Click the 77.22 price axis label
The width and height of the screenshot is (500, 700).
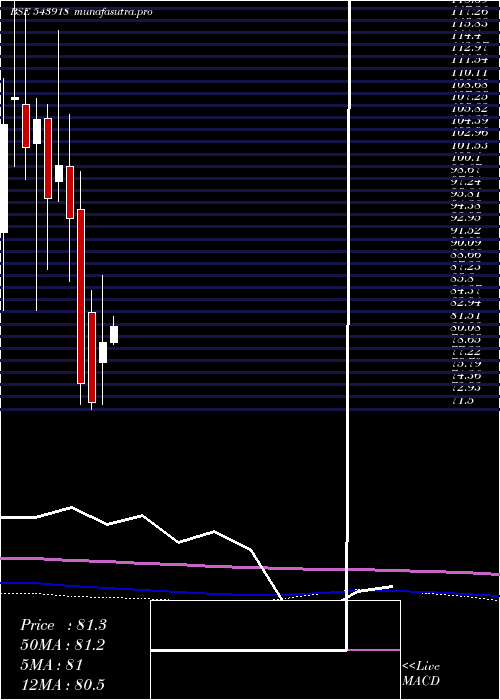point(467,352)
